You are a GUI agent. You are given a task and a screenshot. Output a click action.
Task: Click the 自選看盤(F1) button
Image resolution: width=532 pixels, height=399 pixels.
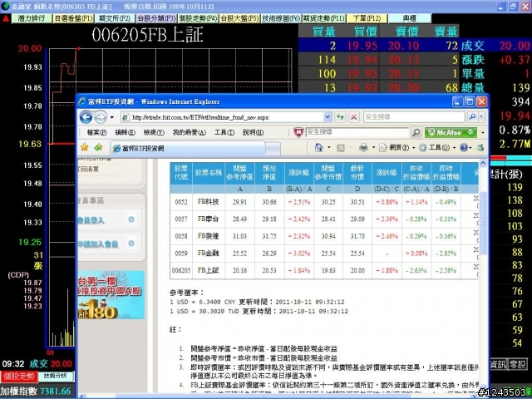pyautogui.click(x=74, y=18)
